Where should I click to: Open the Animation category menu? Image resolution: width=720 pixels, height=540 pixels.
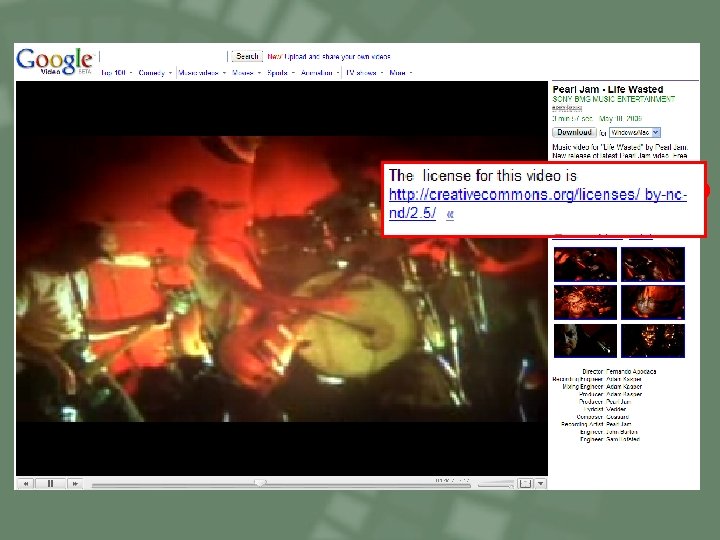click(320, 73)
